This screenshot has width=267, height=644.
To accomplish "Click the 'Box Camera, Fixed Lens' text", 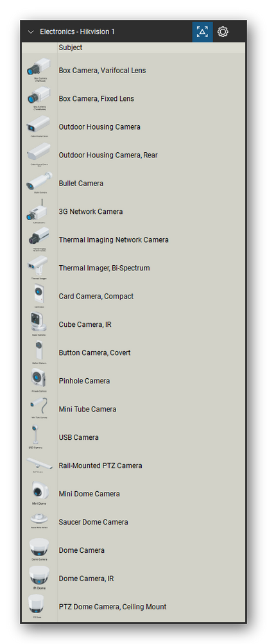I will click(x=96, y=99).
